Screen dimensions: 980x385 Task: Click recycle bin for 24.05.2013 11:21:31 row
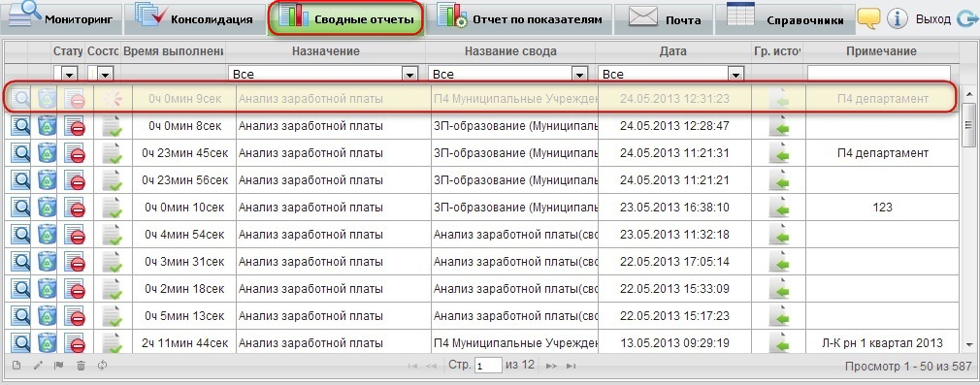[x=48, y=153]
